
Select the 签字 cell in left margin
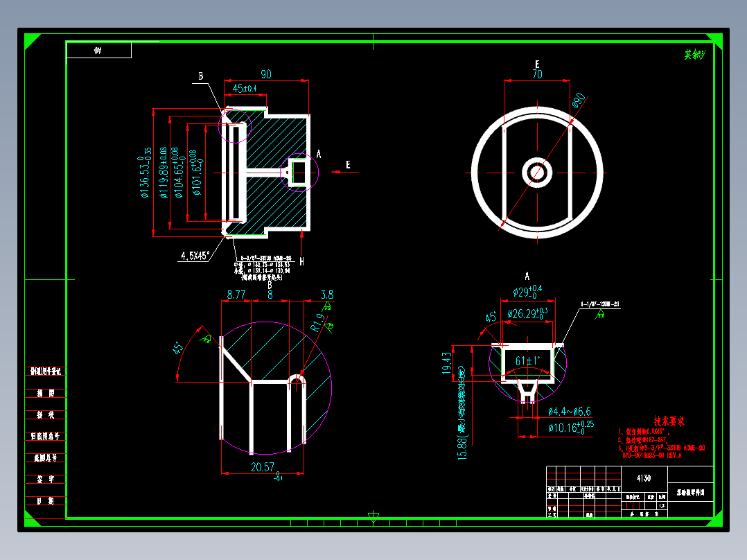(x=45, y=479)
